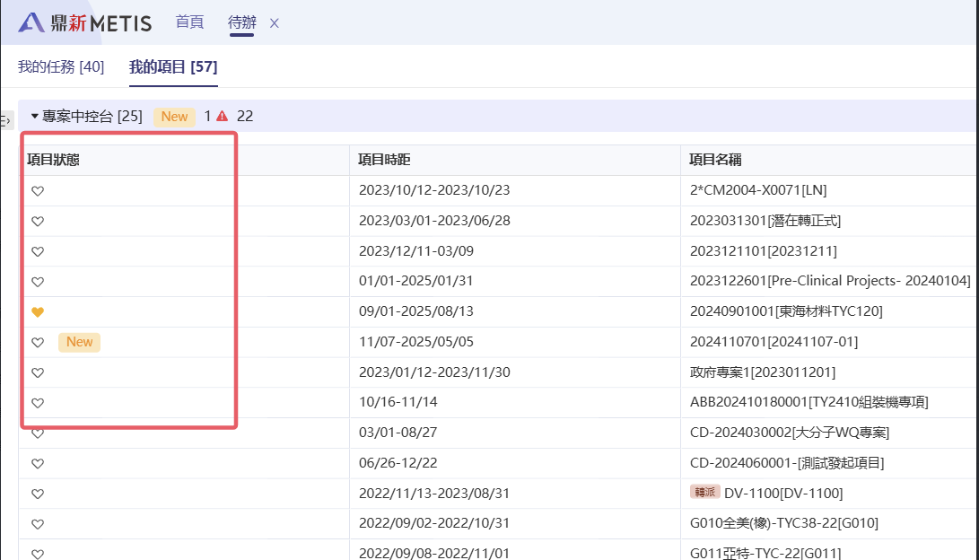This screenshot has width=979, height=560.
Task: Toggle heart for 2023031301 潛在轉正式 row
Action: (x=38, y=222)
